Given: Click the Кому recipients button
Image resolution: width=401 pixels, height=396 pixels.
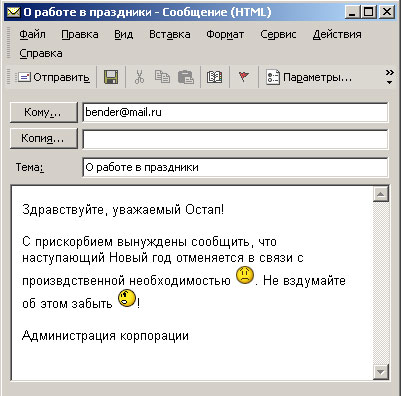Looking at the screenshot, I should (44, 113).
